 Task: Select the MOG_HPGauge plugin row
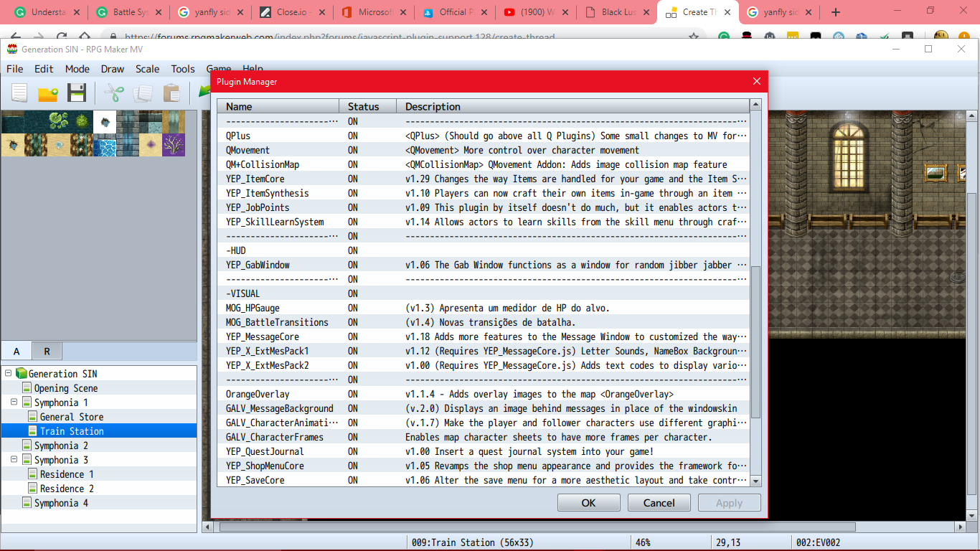[x=484, y=308]
